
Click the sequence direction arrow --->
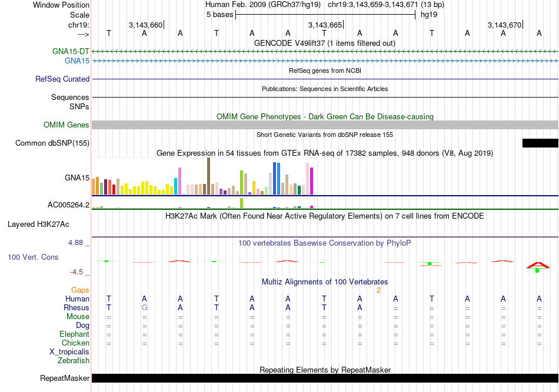click(84, 34)
